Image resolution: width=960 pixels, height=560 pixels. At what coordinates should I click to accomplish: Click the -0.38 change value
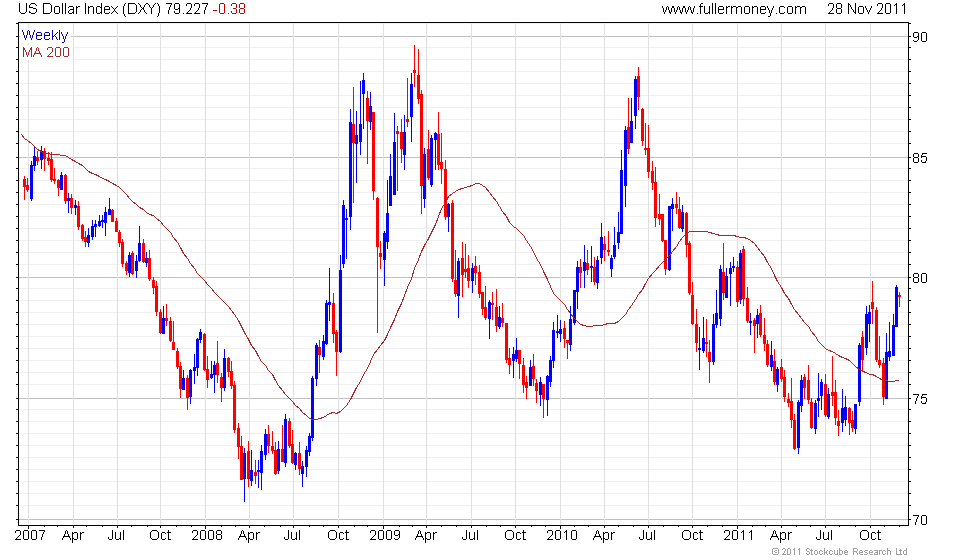[229, 9]
